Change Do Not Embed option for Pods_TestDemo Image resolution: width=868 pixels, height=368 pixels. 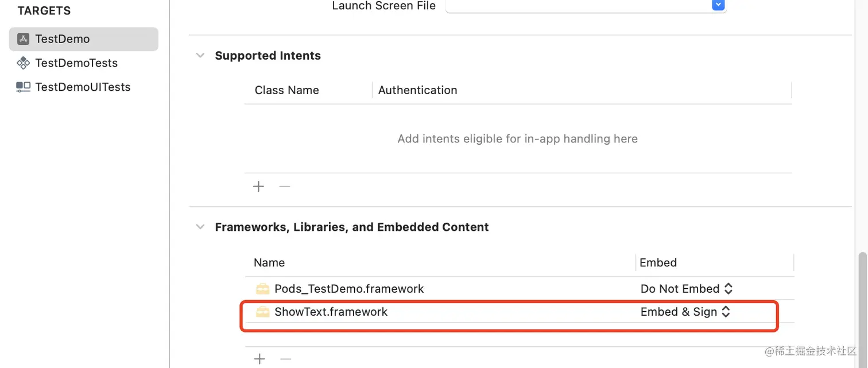pyautogui.click(x=687, y=289)
